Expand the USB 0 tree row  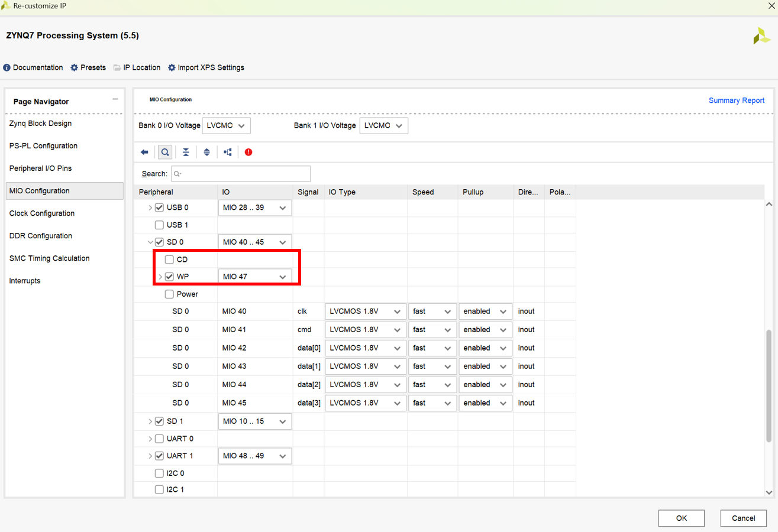coord(150,208)
